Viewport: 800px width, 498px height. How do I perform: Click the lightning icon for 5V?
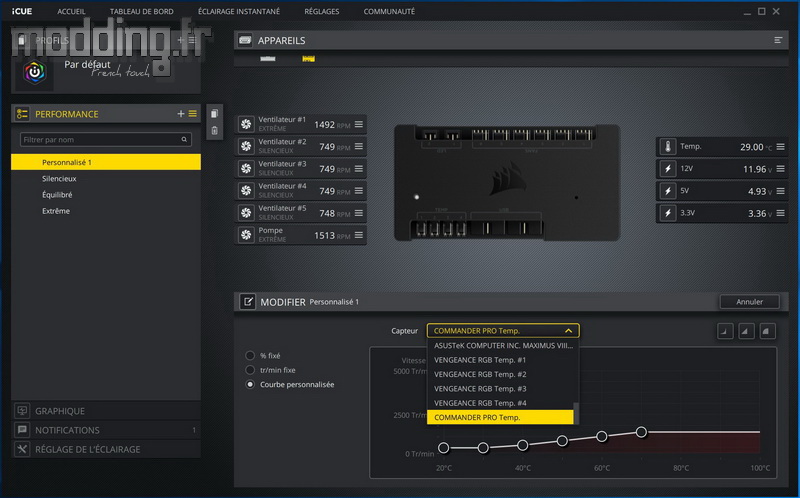click(x=667, y=191)
